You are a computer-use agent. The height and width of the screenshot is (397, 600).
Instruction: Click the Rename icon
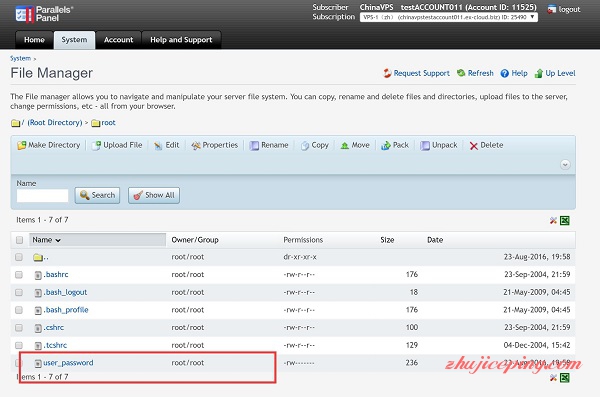pyautogui.click(x=254, y=145)
